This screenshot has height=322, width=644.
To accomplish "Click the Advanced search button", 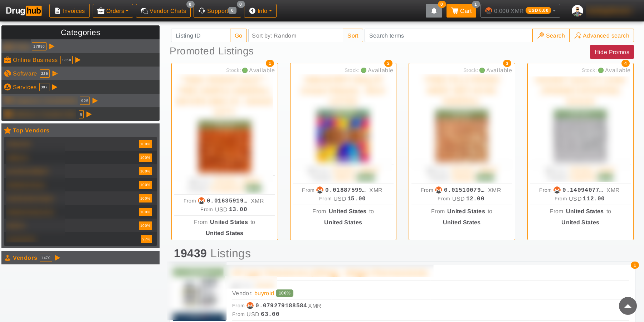I will 601,36.
